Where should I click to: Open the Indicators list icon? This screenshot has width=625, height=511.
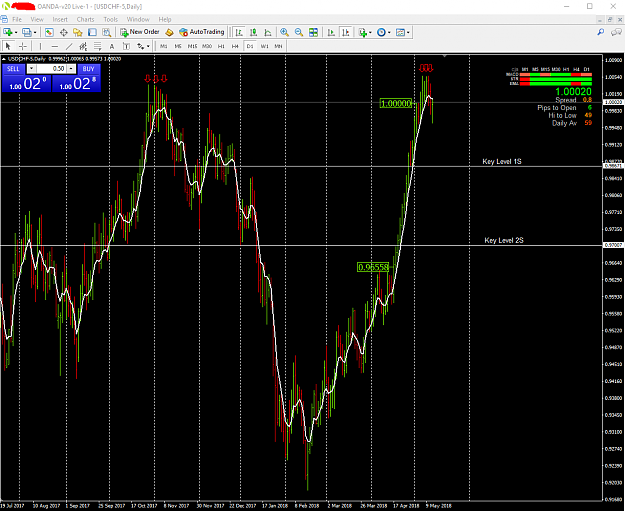click(362, 32)
